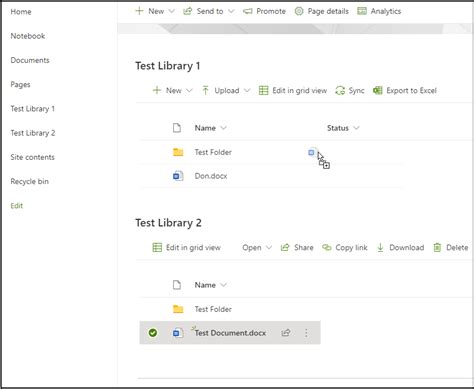The image size is (474, 389).
Task: Expand Status column dropdown
Action: click(x=356, y=128)
